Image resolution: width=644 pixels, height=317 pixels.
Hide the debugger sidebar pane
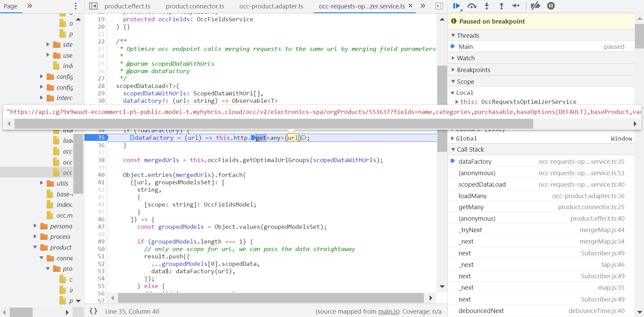[x=439, y=6]
